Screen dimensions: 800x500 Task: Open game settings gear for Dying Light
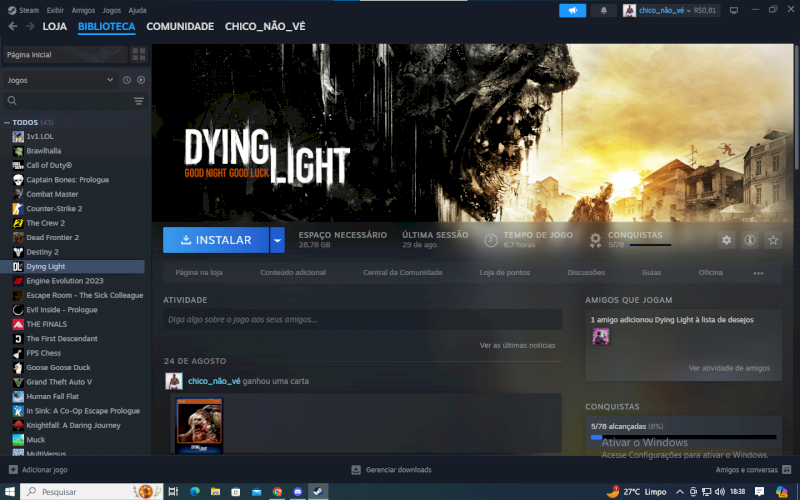727,240
